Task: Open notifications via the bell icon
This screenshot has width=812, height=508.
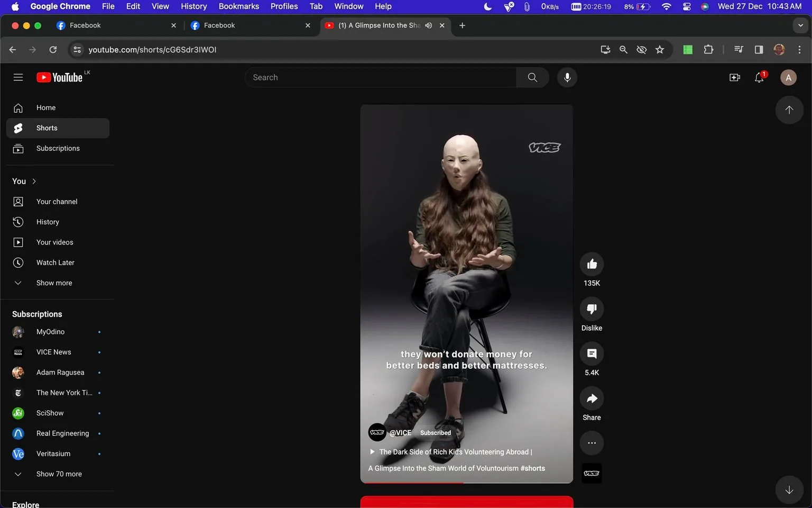Action: coord(759,77)
